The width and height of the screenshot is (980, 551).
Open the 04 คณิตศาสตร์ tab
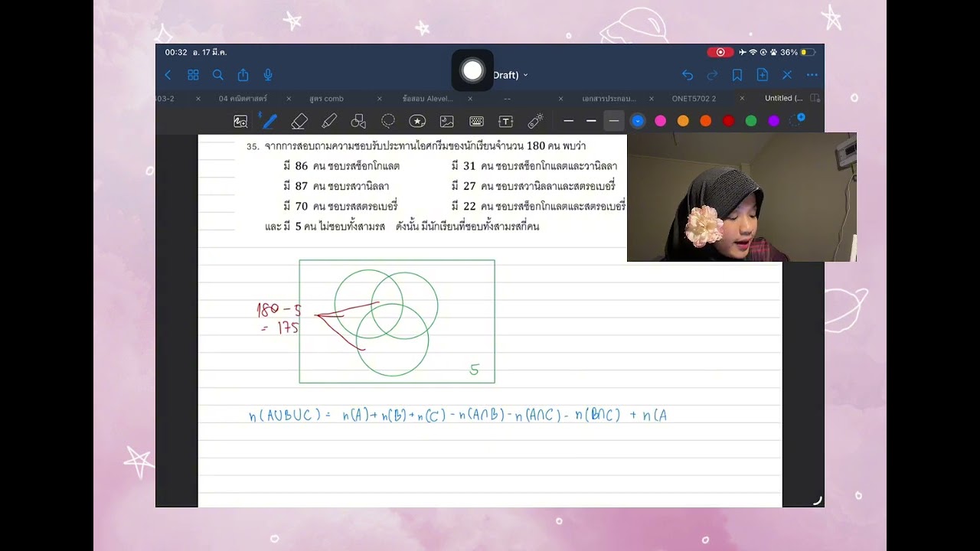[243, 99]
